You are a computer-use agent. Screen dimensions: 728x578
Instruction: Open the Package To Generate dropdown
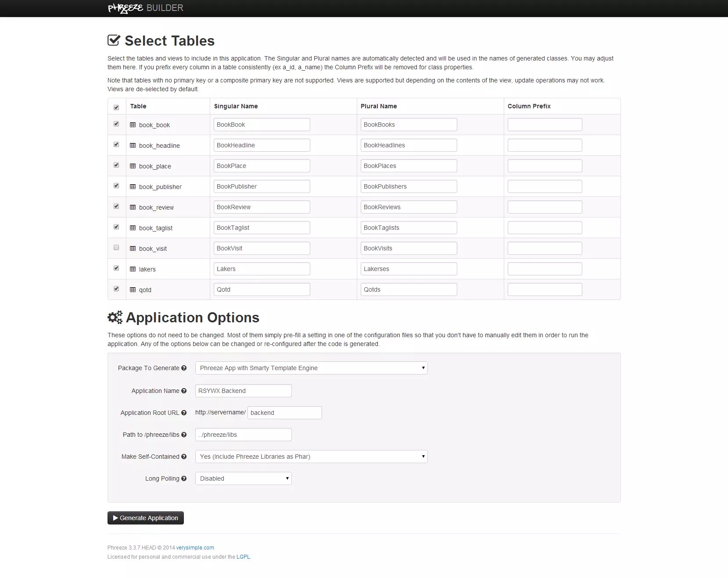(x=311, y=368)
